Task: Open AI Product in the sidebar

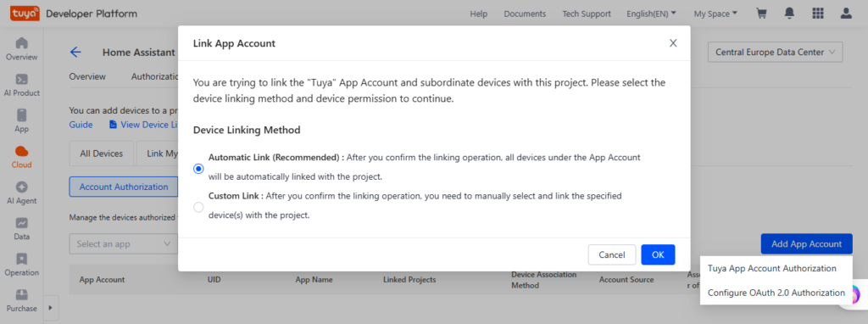Action: point(21,85)
